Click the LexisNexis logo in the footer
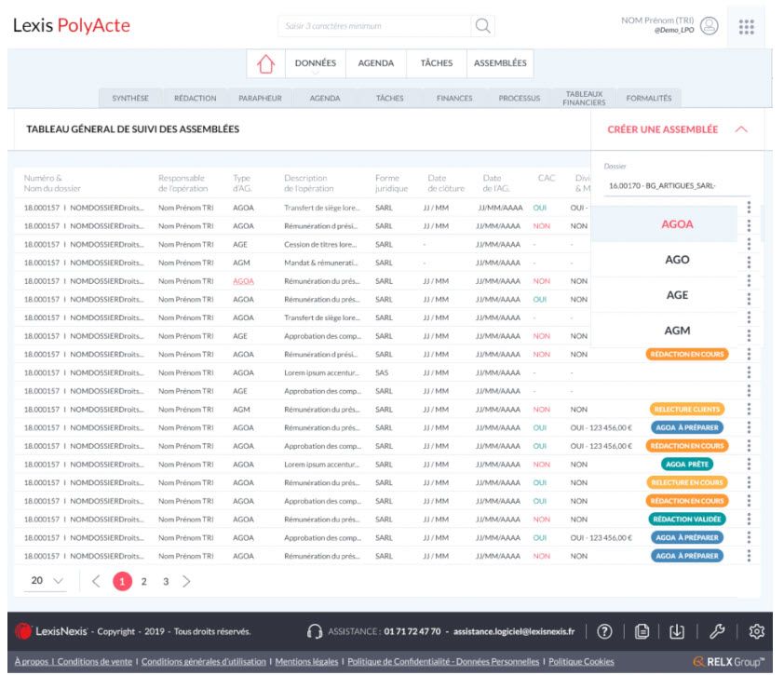Viewport: 784px width, 675px height. (51, 631)
